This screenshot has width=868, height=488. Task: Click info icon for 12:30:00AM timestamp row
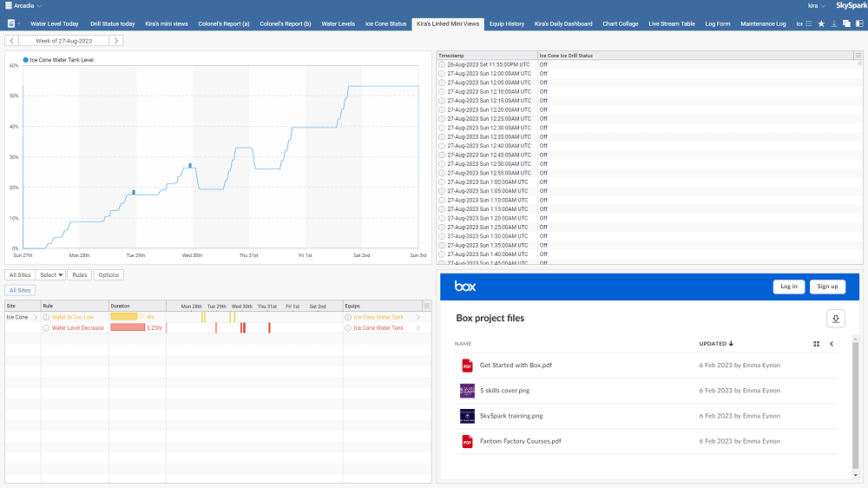[442, 128]
